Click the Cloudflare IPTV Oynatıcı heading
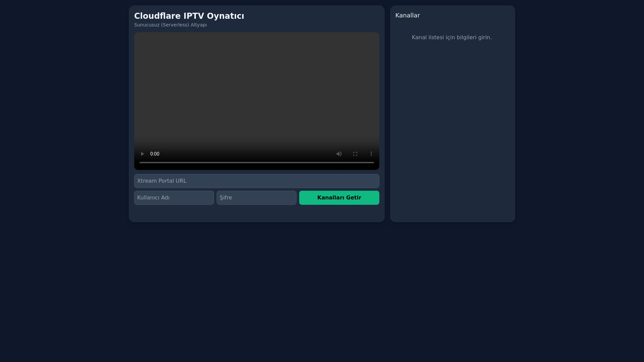The image size is (644, 362). [x=189, y=16]
